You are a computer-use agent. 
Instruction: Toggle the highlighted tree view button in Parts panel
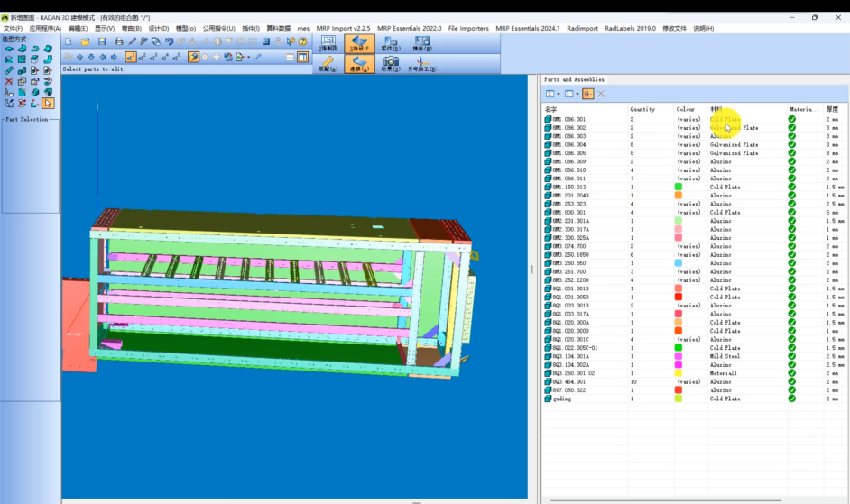(588, 94)
